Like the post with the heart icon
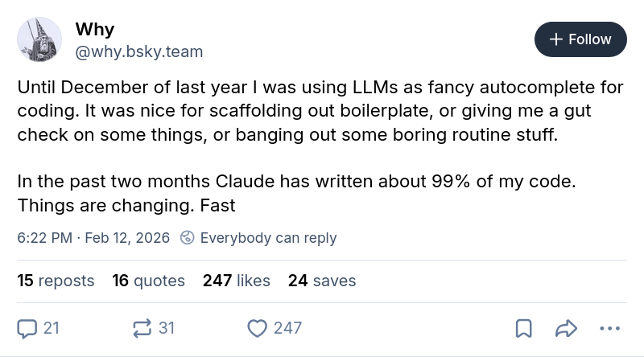Viewport: 644px width, 357px height. click(258, 328)
